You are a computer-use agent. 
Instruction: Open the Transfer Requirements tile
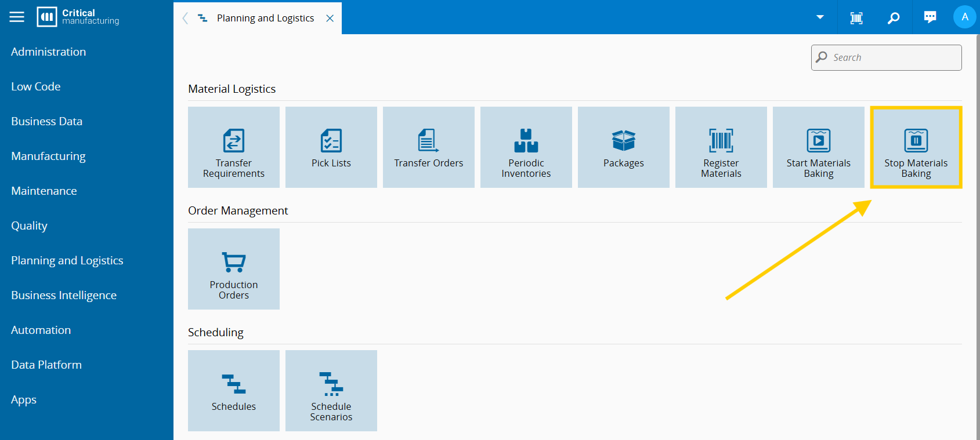[234, 147]
